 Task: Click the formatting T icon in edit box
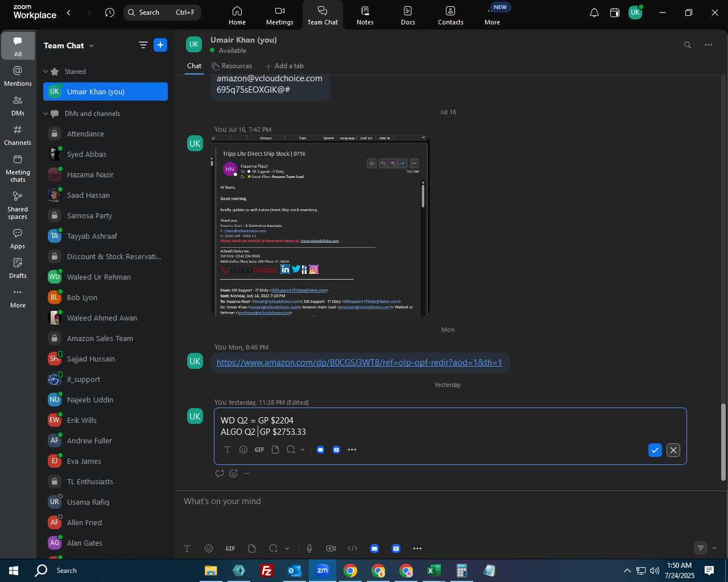[227, 450]
